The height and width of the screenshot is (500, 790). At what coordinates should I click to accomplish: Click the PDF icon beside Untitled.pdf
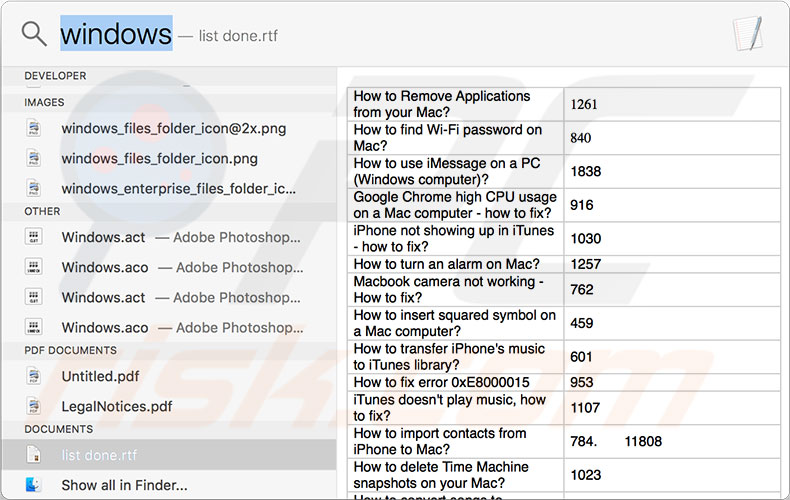pyautogui.click(x=34, y=376)
